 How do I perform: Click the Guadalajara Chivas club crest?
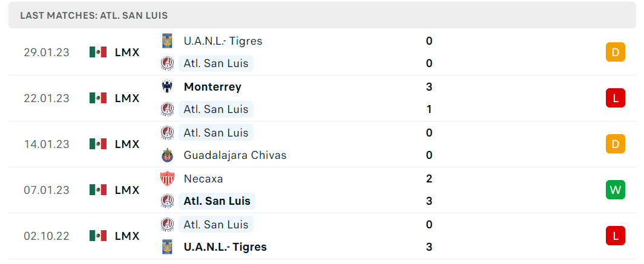tap(167, 155)
